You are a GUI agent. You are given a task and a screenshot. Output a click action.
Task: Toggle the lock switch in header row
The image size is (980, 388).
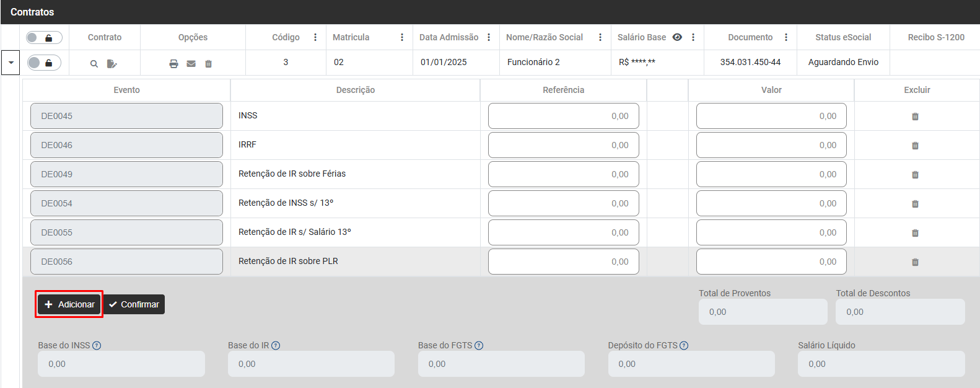(44, 38)
